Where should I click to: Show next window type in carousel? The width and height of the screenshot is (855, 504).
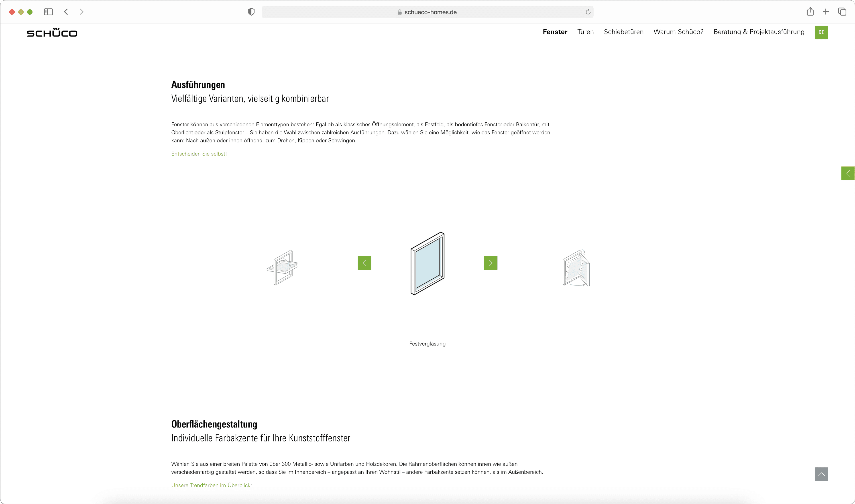[490, 263]
